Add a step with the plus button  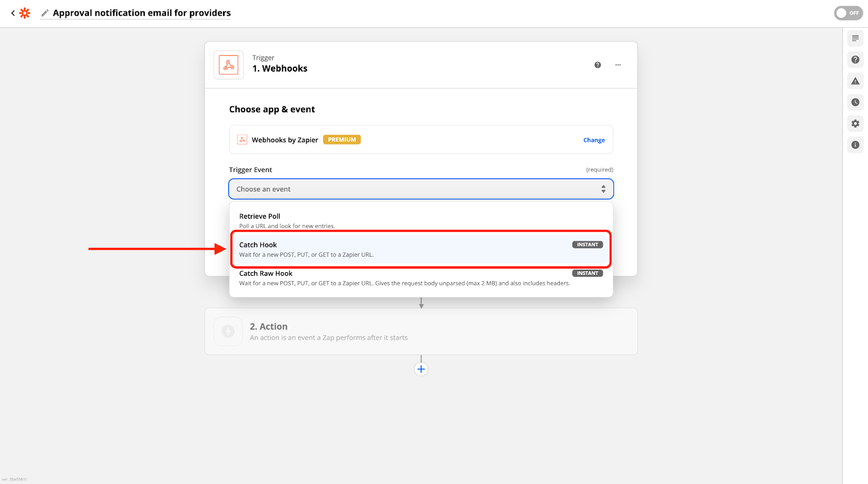[x=421, y=370]
